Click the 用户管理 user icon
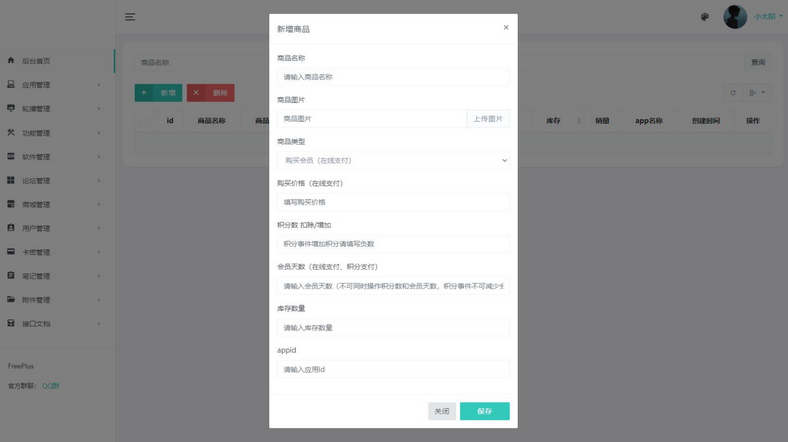The width and height of the screenshot is (788, 442). coord(11,228)
